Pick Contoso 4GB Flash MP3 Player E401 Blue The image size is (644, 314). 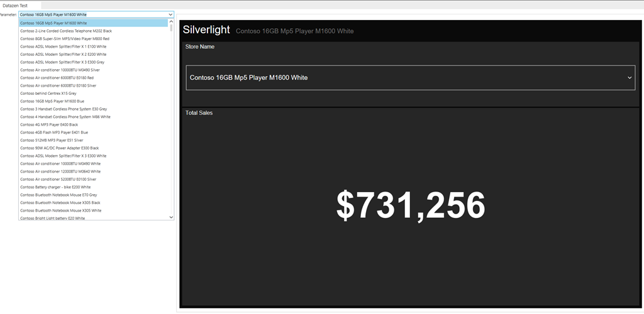coord(53,133)
